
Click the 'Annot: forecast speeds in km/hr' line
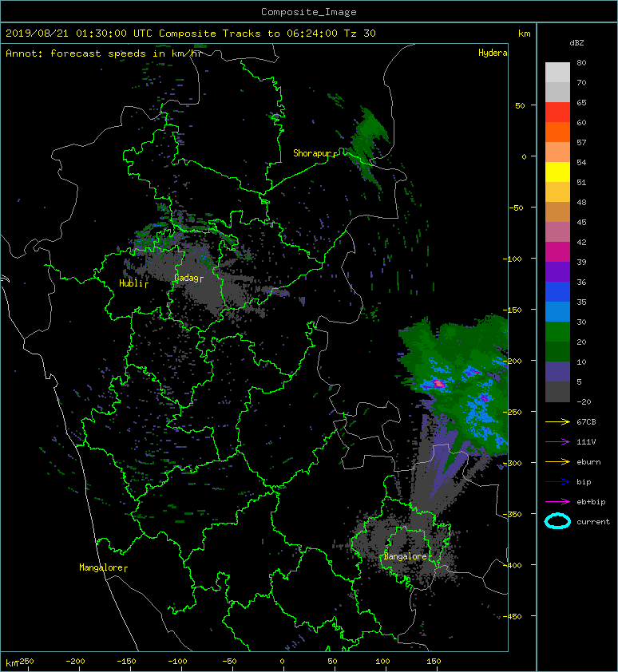click(104, 53)
